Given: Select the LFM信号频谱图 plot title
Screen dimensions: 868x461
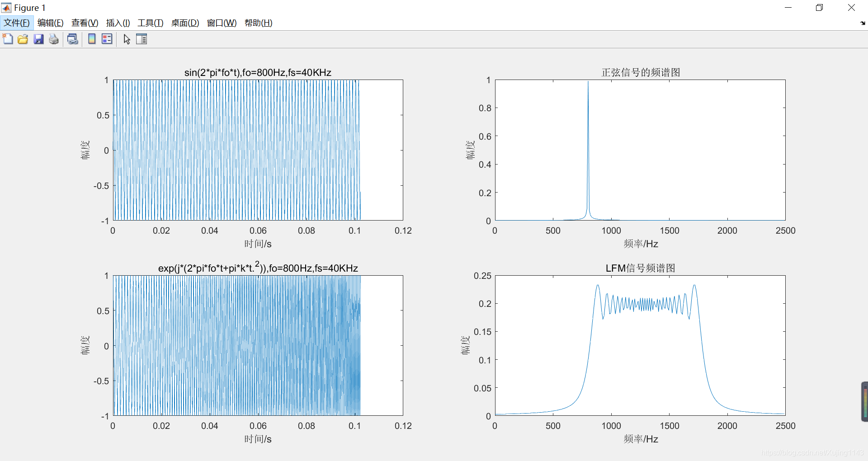Looking at the screenshot, I should pyautogui.click(x=641, y=268).
